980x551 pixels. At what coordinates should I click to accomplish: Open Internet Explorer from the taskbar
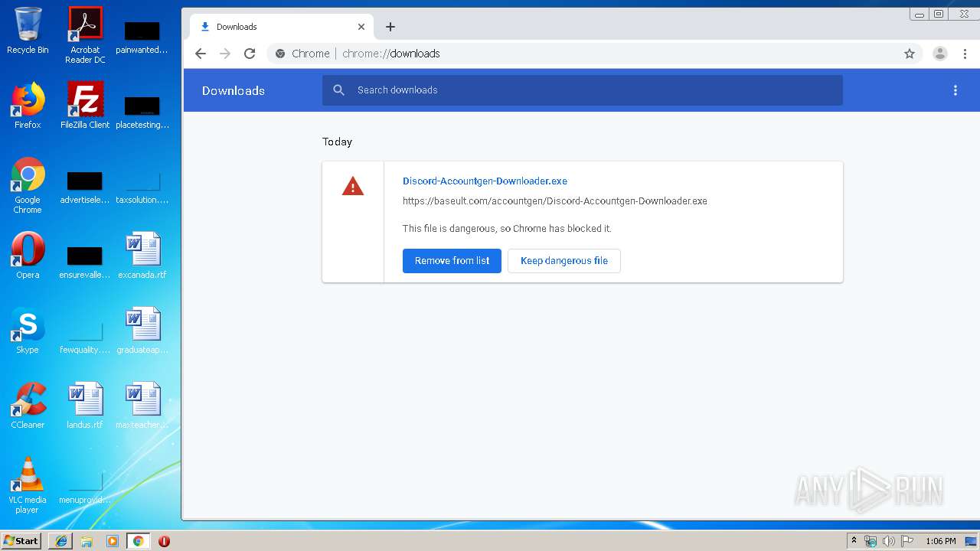61,541
